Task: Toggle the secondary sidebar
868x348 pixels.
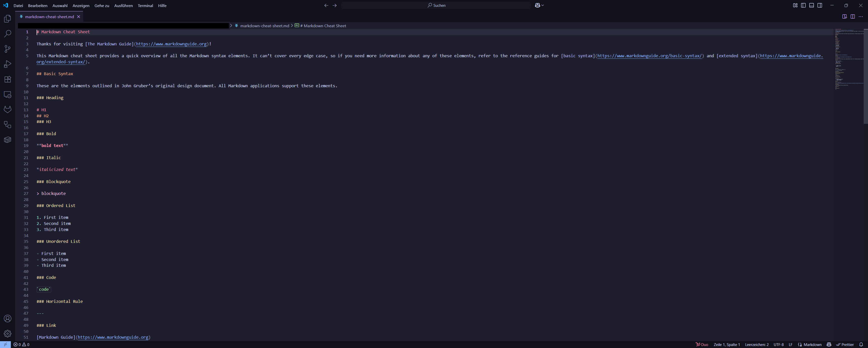Action: pos(820,5)
